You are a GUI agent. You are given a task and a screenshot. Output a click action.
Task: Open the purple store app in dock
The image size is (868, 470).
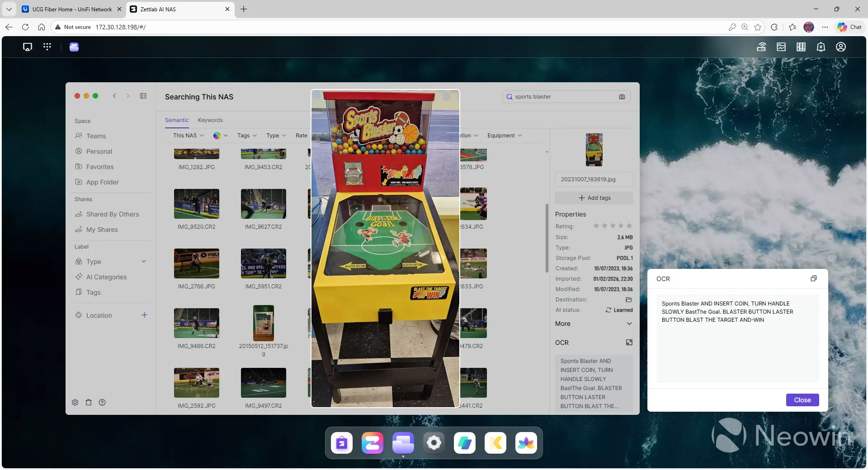[x=342, y=443]
